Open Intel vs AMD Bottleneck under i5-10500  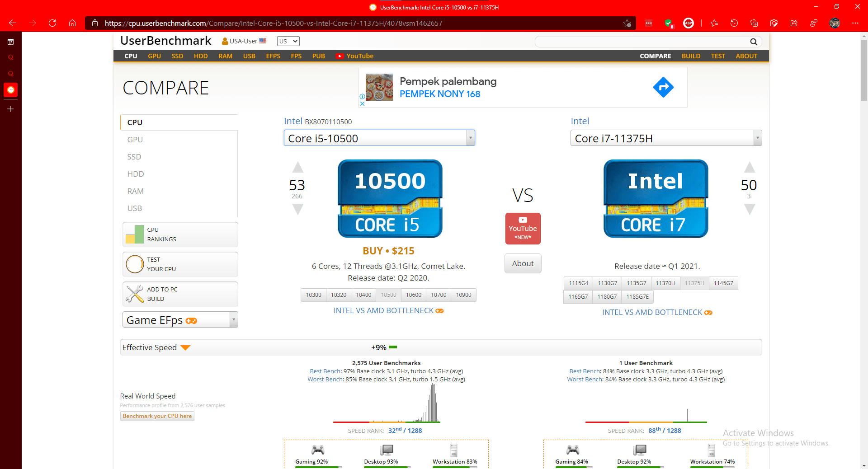388,310
